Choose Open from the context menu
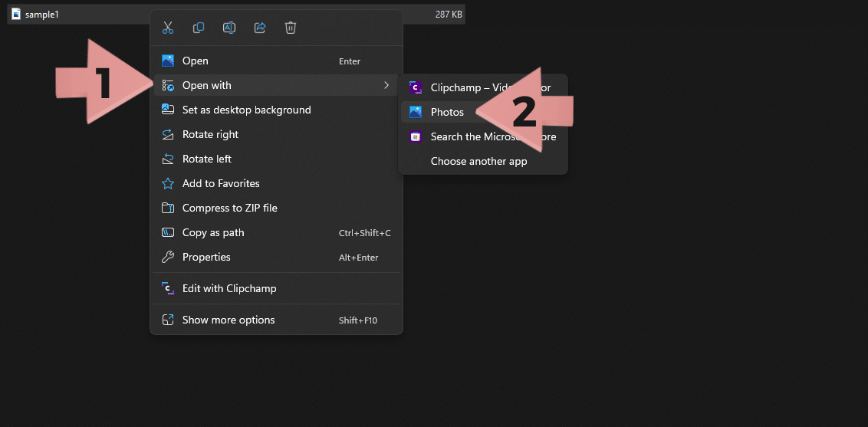Image resolution: width=868 pixels, height=427 pixels. click(276, 61)
